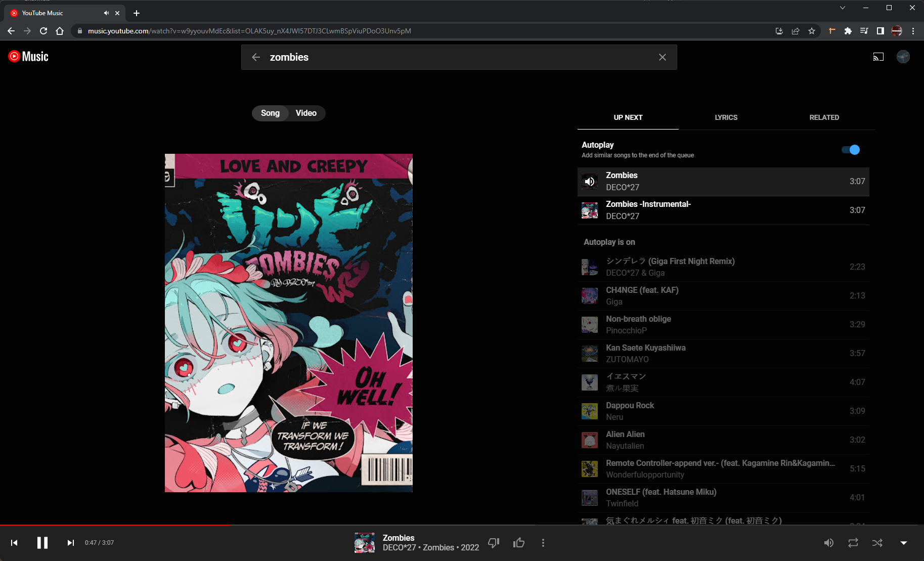This screenshot has height=561, width=924.
Task: Select Zombies -Instrumental- in queue
Action: click(723, 210)
